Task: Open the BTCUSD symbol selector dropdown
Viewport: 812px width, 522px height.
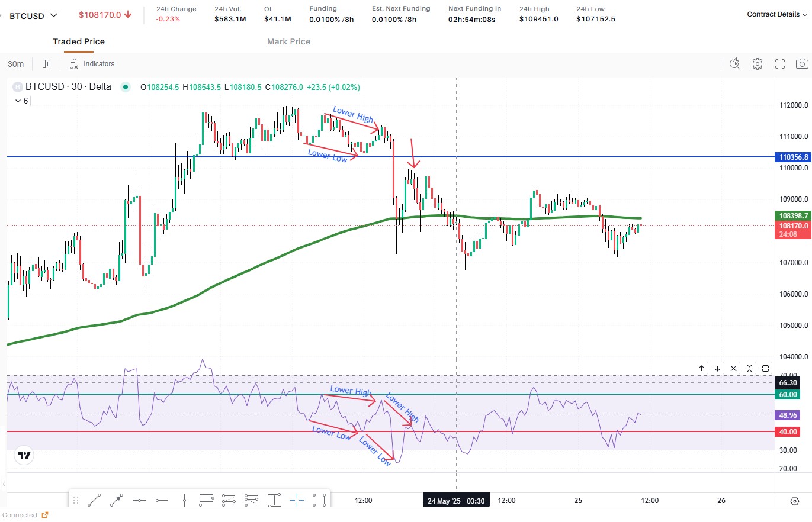Action: 33,15
